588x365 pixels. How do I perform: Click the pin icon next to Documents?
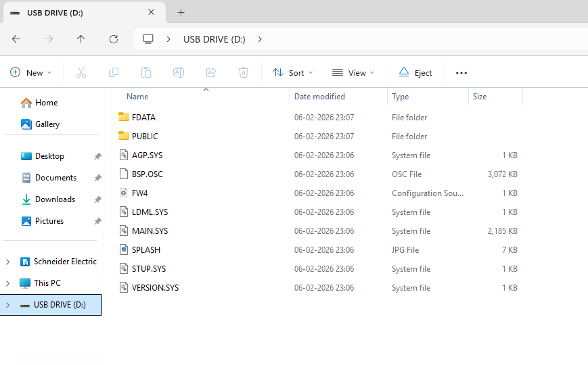(98, 178)
